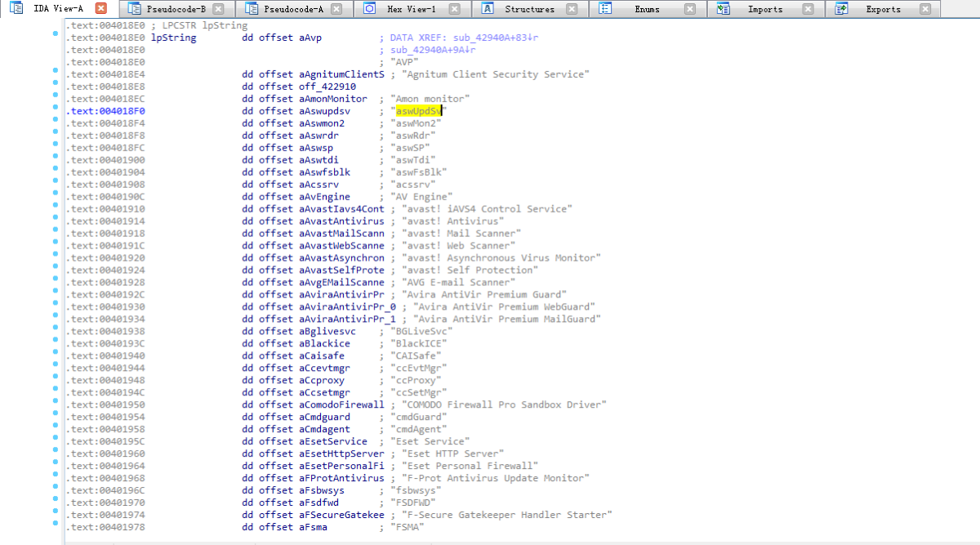
Task: Click the "Agnitum Client Security Service" comment
Action: (496, 74)
